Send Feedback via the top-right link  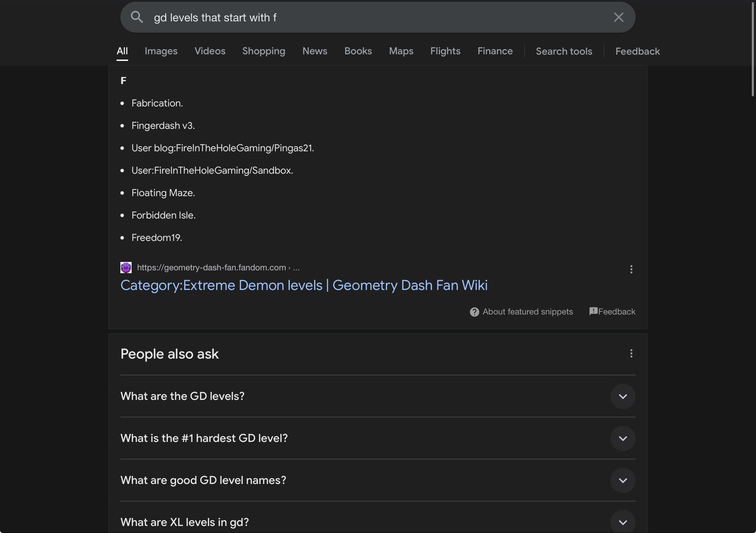[x=637, y=51]
